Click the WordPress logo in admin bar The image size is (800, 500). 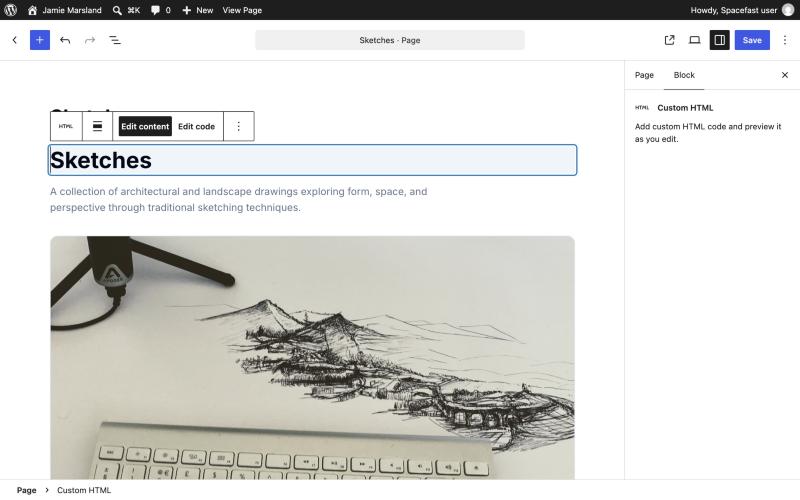(x=10, y=10)
